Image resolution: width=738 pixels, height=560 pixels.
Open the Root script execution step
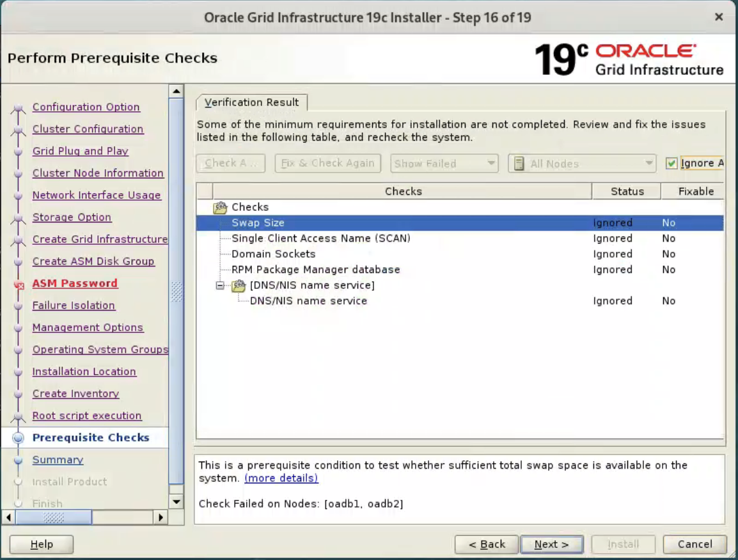pyautogui.click(x=87, y=416)
